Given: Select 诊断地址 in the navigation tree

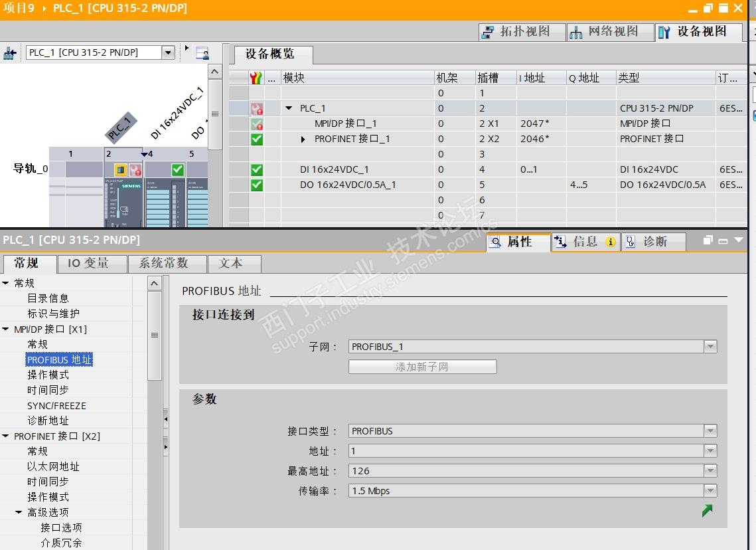Looking at the screenshot, I should tap(48, 420).
